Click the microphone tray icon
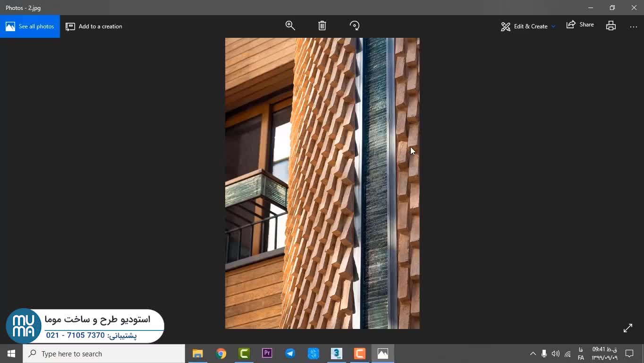Image resolution: width=644 pixels, height=363 pixels. pos(544,354)
